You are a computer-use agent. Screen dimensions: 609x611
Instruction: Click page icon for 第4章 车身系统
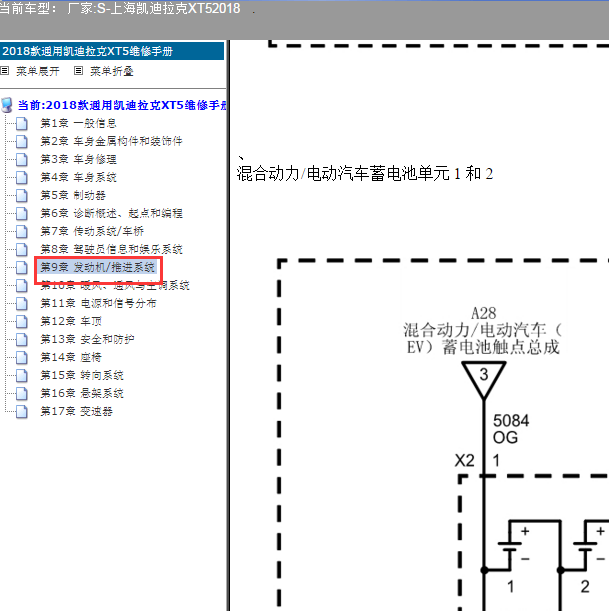click(22, 177)
